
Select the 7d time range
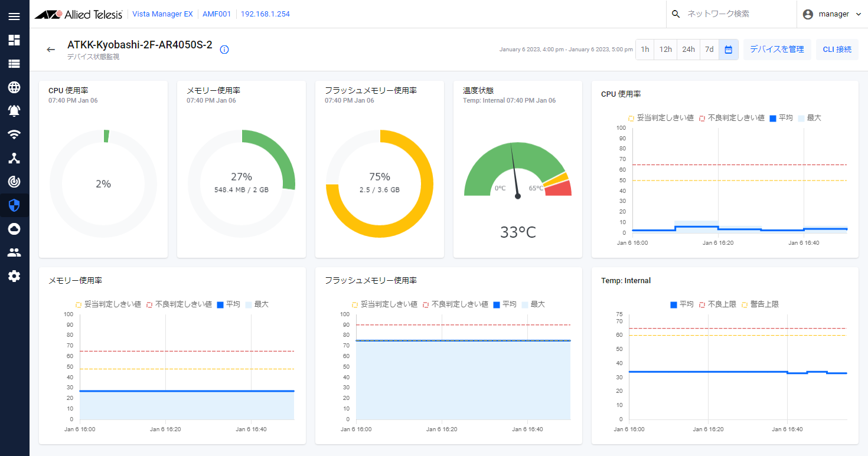pos(709,50)
